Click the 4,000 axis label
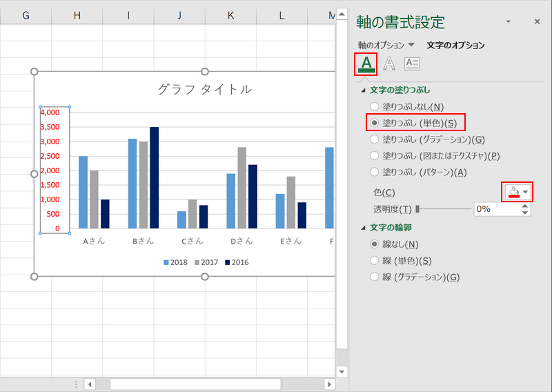 point(50,112)
